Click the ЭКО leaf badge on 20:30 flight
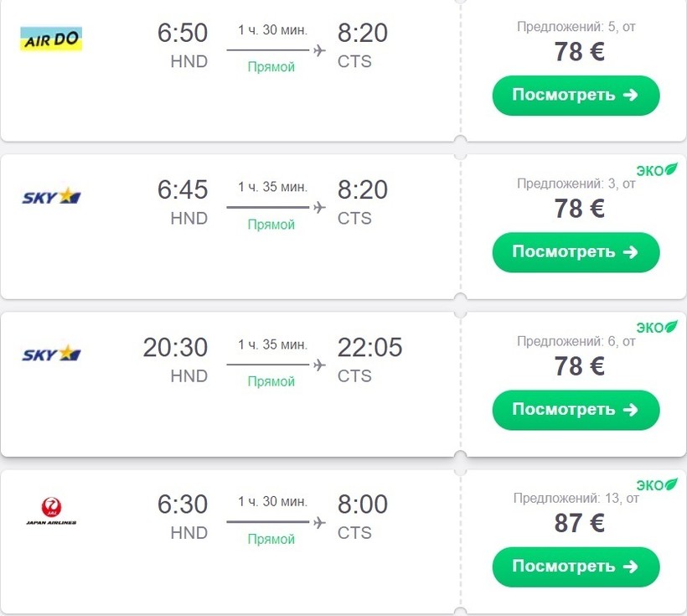Screen dimensions: 687x616 point(658,327)
